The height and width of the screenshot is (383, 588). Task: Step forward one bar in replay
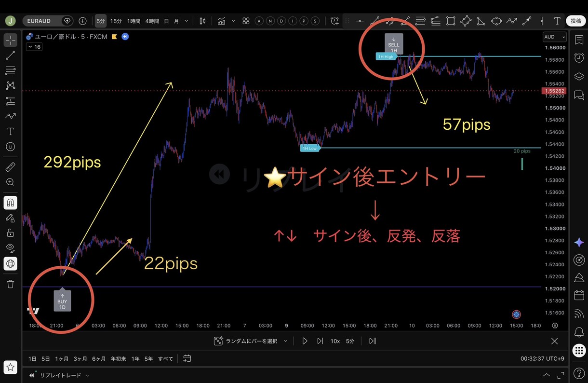(320, 341)
